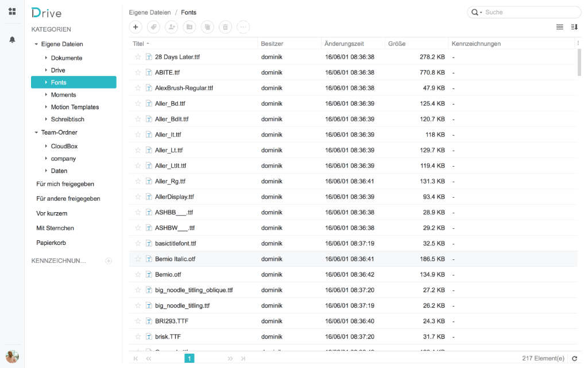Expand the company folder arrow
Screen dimensions: 588x368
46,159
